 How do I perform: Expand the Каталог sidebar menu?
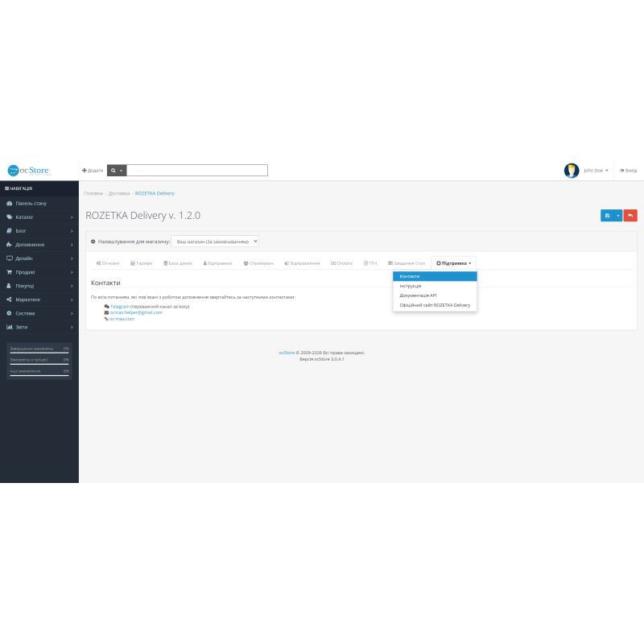39,217
